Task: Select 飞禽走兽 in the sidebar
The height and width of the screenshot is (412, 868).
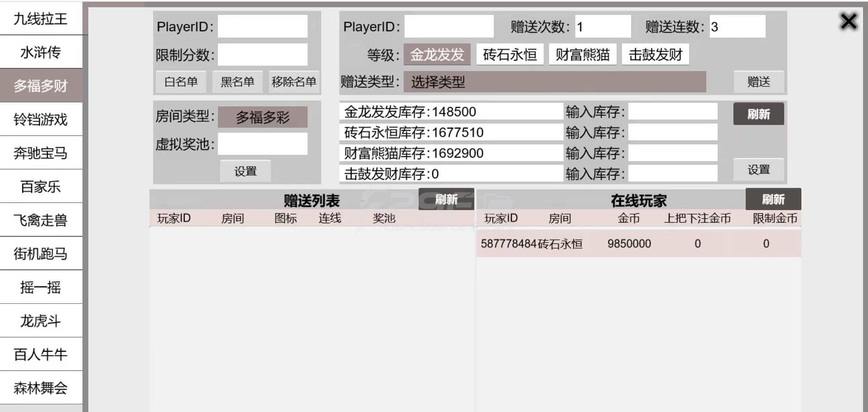Action: 41,220
